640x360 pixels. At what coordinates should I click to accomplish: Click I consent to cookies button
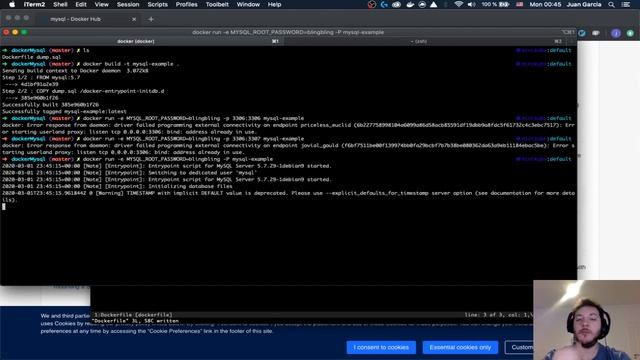click(381, 347)
